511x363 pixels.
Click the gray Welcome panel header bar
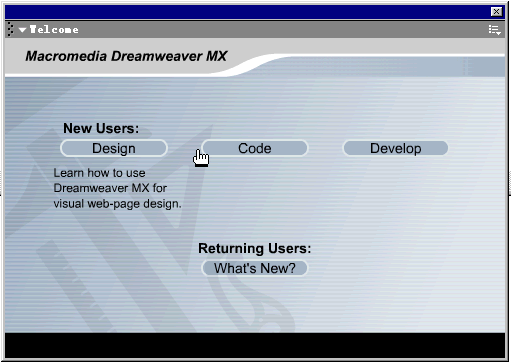pyautogui.click(x=255, y=30)
